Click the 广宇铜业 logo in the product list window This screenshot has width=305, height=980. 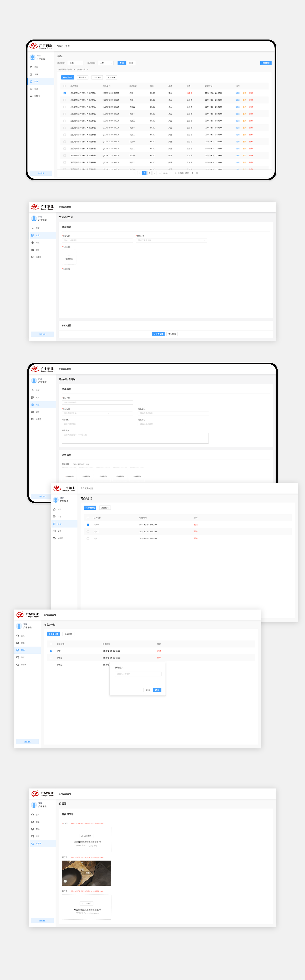coord(41,46)
